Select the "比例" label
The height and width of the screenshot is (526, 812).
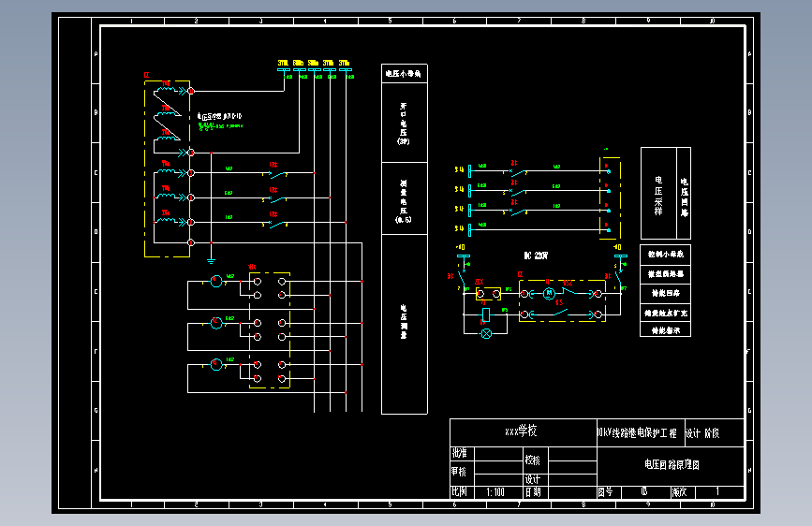point(459,491)
